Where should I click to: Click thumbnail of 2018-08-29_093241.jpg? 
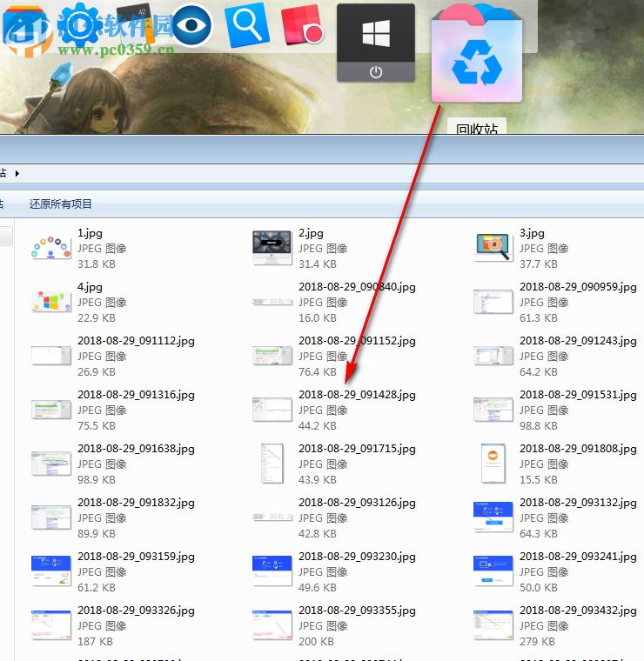[493, 571]
